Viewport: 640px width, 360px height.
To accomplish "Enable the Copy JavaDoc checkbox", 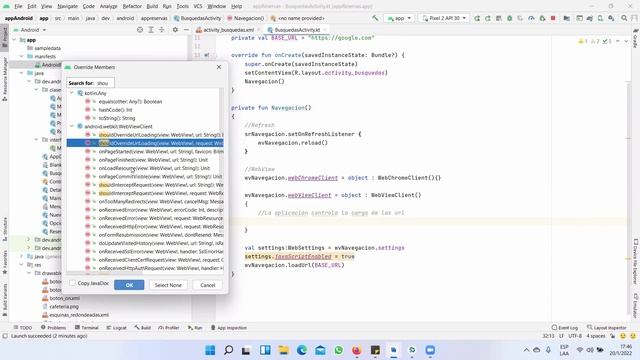I will [72, 283].
